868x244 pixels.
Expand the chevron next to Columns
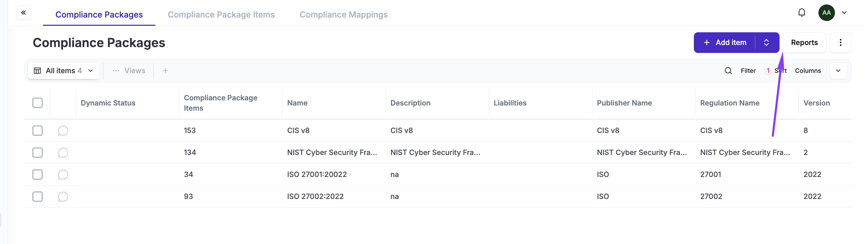tap(838, 71)
